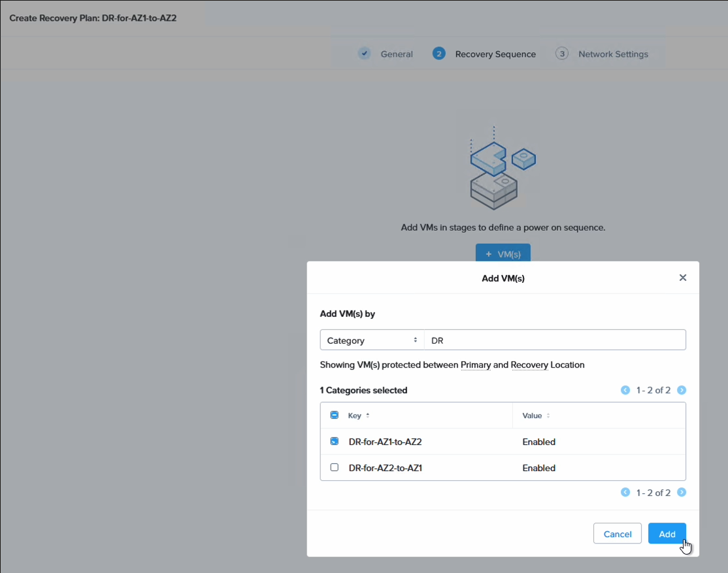Click the step 3 number icon
This screenshot has height=573, width=728.
tap(562, 54)
